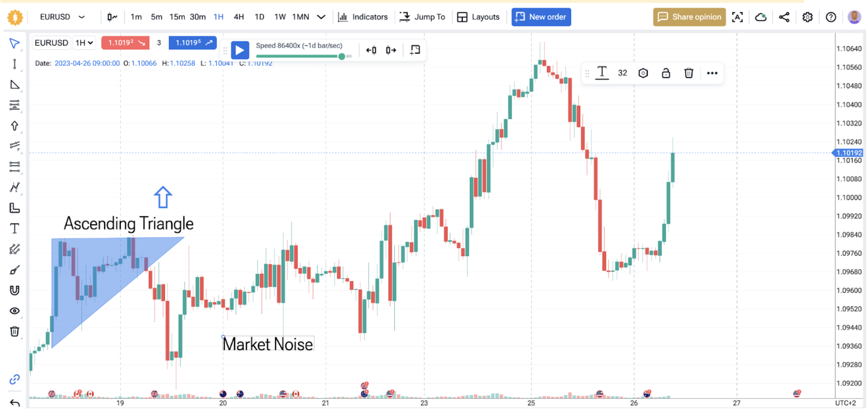
Task: Click the Jump To date tool
Action: (x=422, y=17)
